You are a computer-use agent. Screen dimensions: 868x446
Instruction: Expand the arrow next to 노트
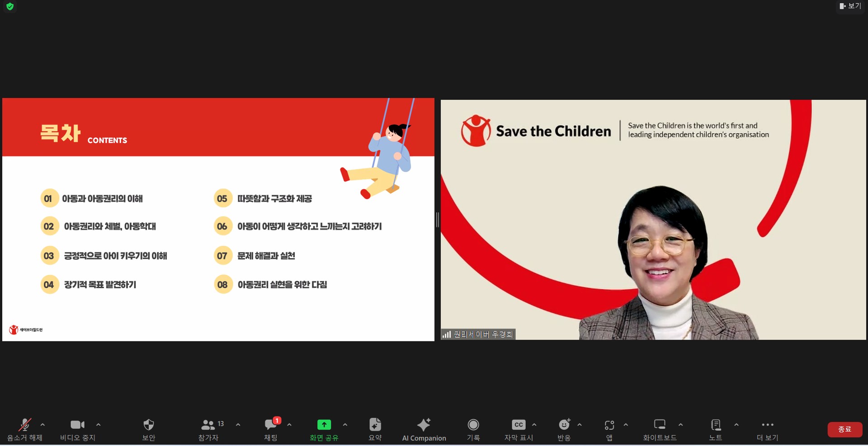coord(736,425)
